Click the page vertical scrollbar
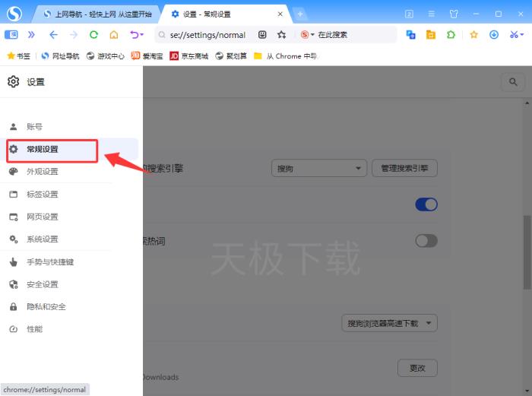Screen dimensions: 532x396 (x=527, y=228)
